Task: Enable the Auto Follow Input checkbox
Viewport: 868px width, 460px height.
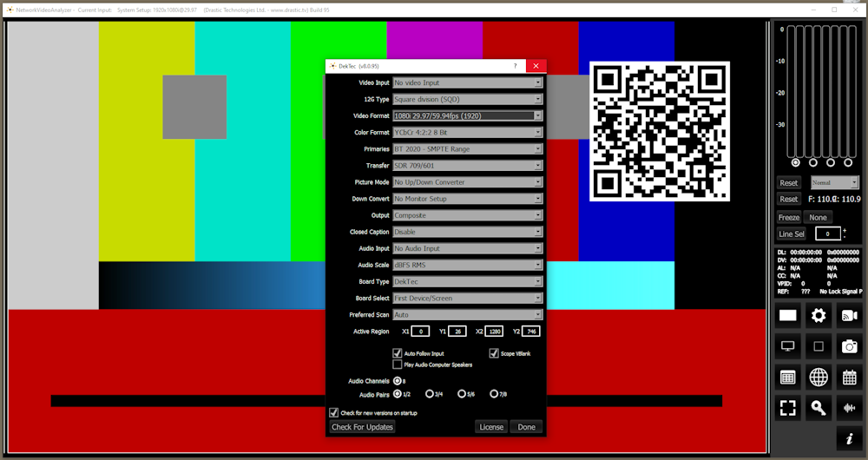Action: [397, 353]
